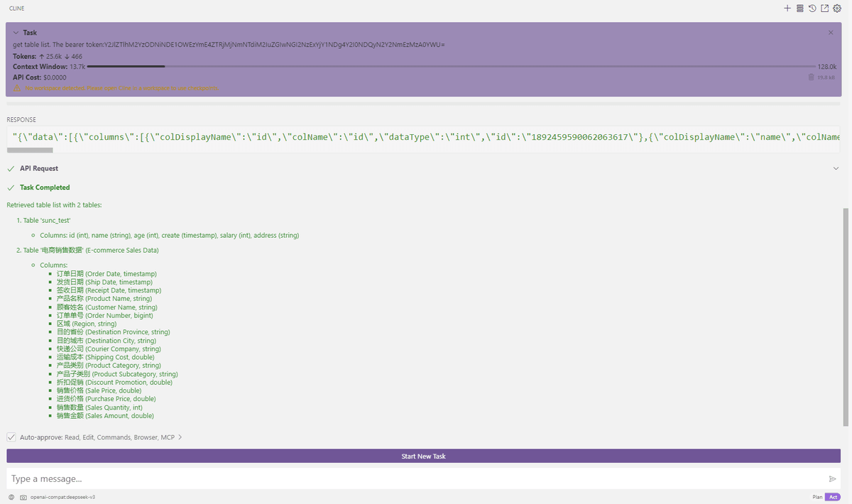Screen dimensions: 852x504
Task: Collapse the Task header chevron
Action: click(x=16, y=33)
